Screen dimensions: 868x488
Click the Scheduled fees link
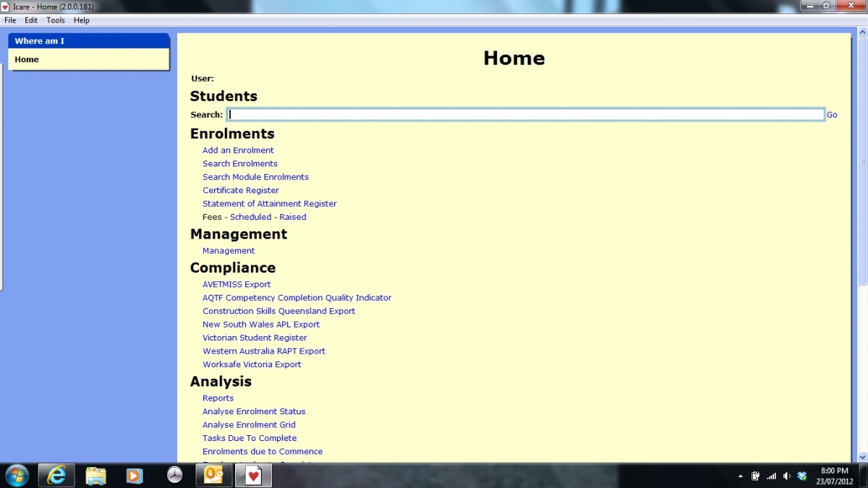pos(250,217)
